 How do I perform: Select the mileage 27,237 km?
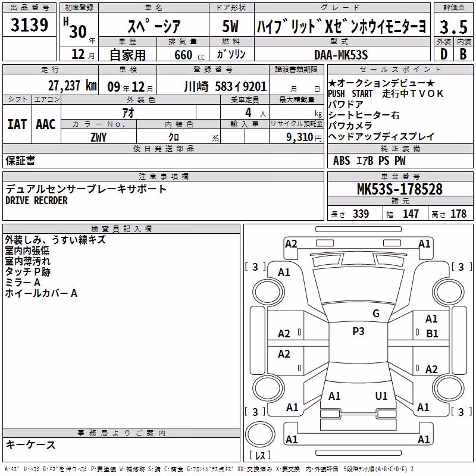[x=73, y=86]
